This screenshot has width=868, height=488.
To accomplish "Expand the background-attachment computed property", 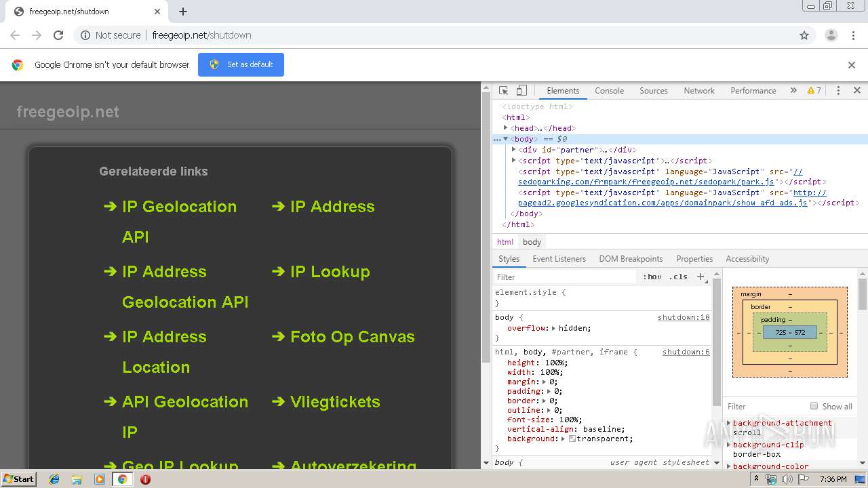I will (729, 423).
